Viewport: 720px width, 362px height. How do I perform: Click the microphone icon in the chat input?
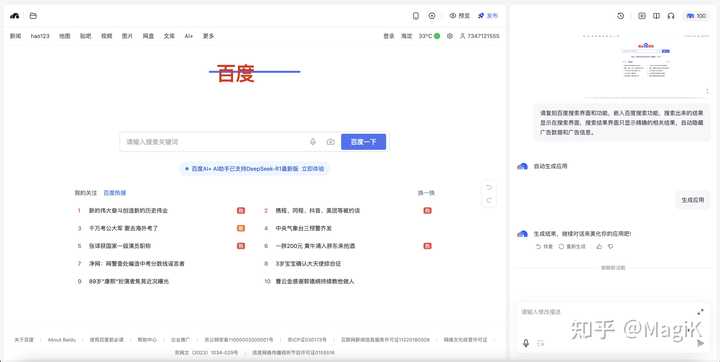[526, 343]
